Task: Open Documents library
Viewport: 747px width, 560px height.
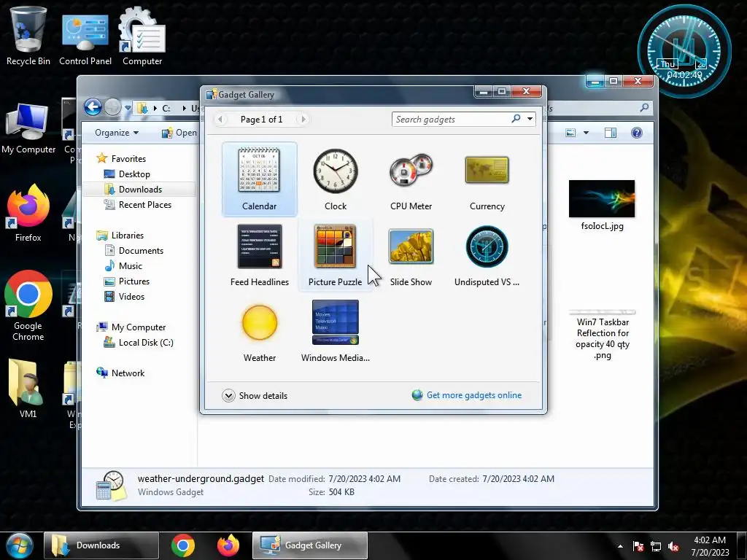Action: tap(134, 251)
